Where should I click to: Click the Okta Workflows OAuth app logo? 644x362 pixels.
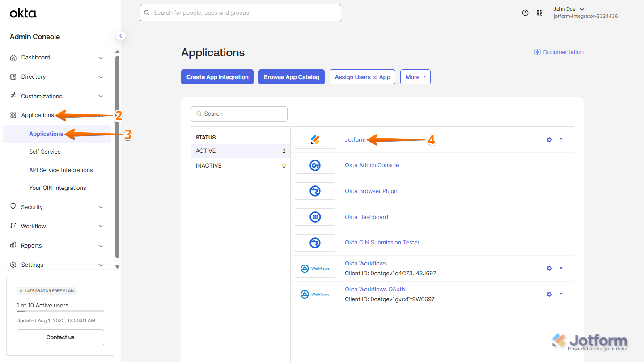315,294
